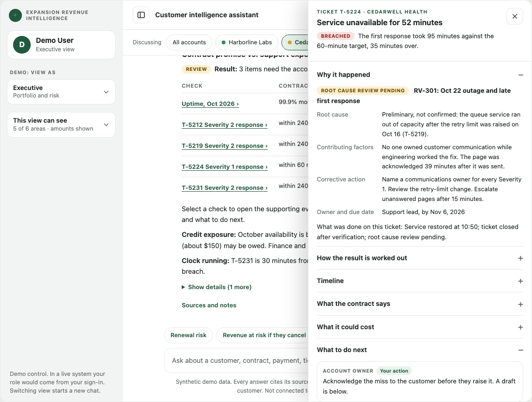Expand the 'What it could cost' section
The height and width of the screenshot is (402, 532).
[420, 327]
